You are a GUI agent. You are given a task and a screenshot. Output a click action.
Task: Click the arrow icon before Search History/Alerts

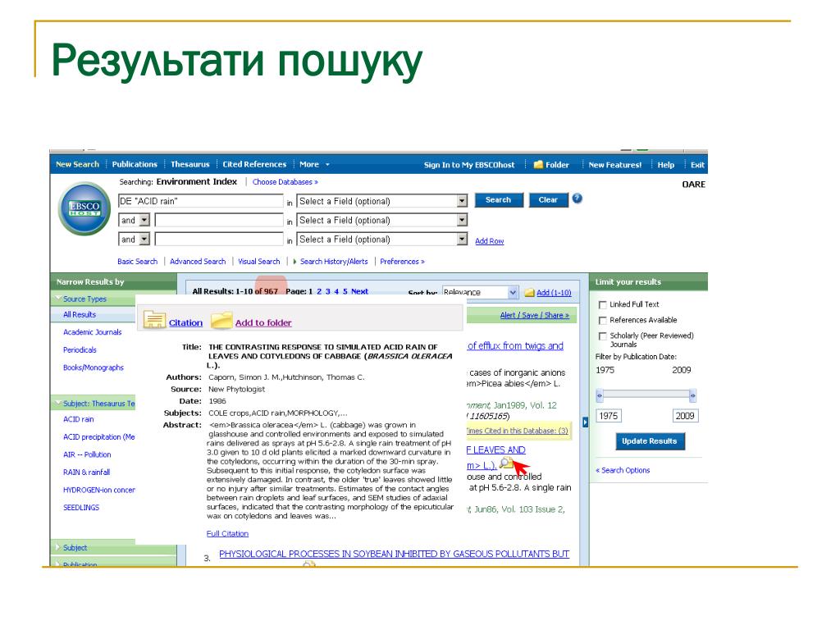tap(294, 262)
